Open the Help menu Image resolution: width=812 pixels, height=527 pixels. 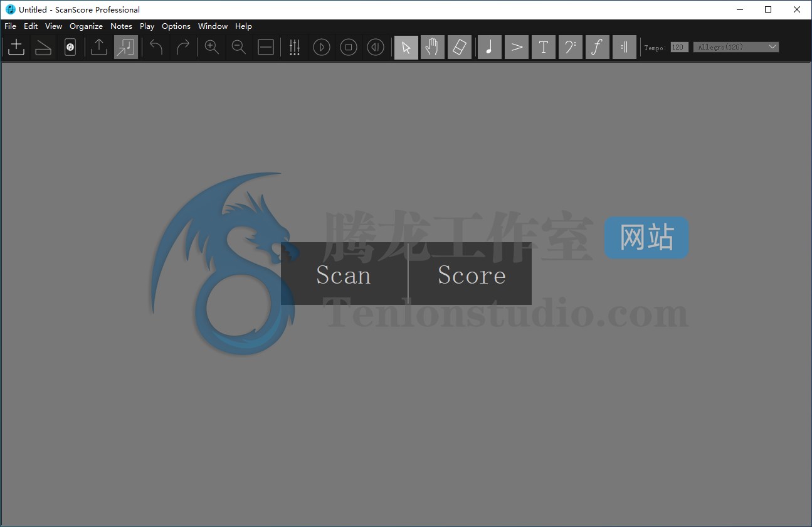tap(244, 26)
